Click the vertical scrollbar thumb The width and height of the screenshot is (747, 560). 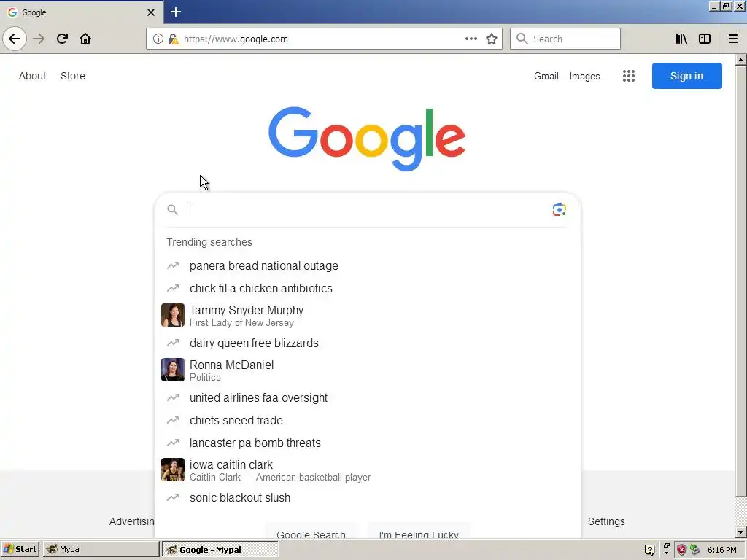[741, 281]
